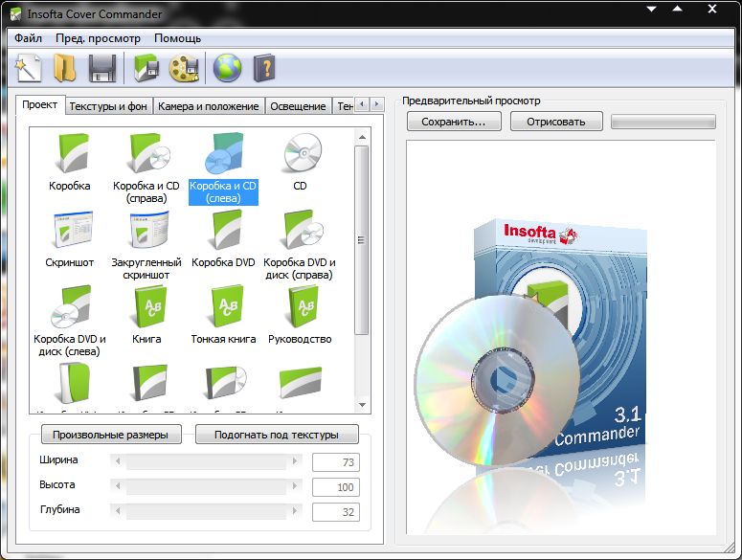The image size is (742, 560).
Task: Click the Глубина value field showing 32
Action: [336, 512]
